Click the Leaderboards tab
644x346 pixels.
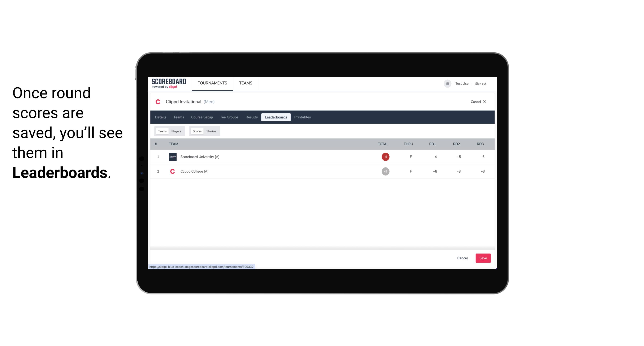(x=277, y=117)
